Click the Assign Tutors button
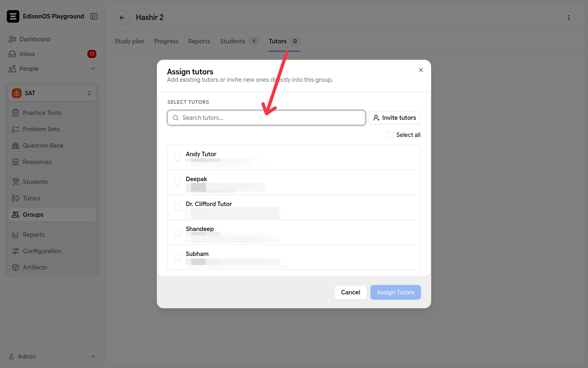Viewport: 588px width, 368px height. point(395,292)
